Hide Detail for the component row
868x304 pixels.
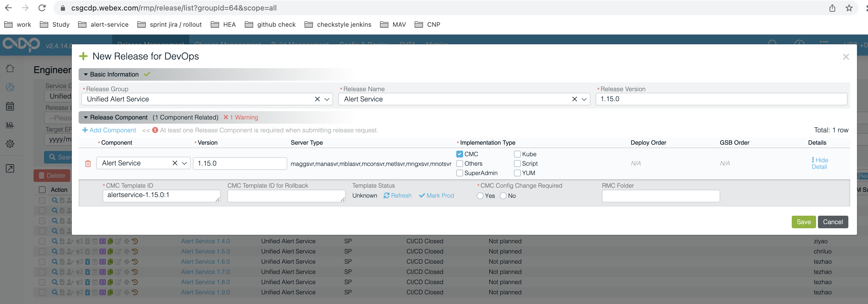(820, 164)
